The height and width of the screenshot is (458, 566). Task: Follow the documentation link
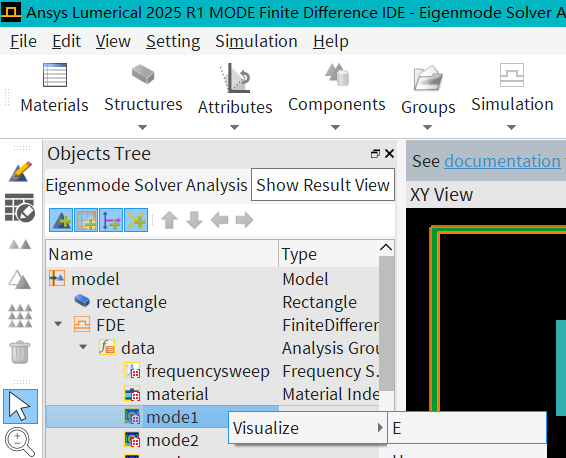pos(502,161)
